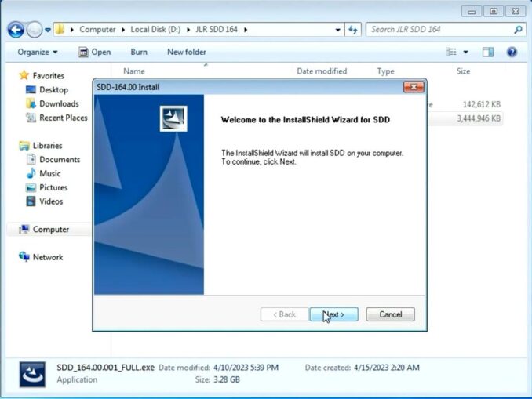Expand arrow after Computer breadcrumb
Image resolution: width=532 pixels, height=399 pixels.
[x=123, y=30]
